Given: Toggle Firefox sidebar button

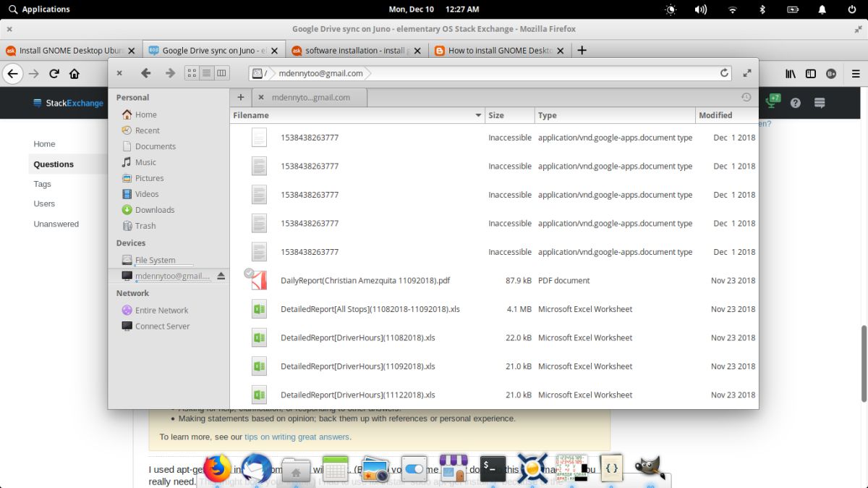Looking at the screenshot, I should click(x=811, y=73).
